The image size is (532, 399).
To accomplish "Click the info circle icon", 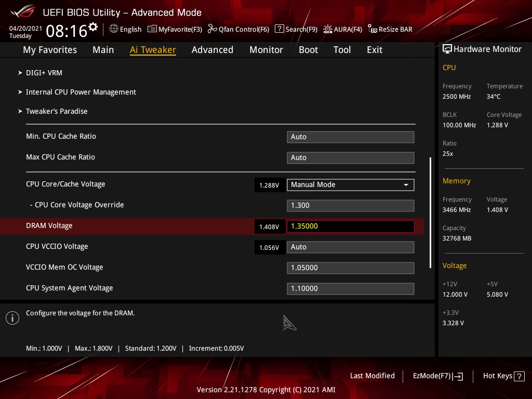I will point(12,318).
